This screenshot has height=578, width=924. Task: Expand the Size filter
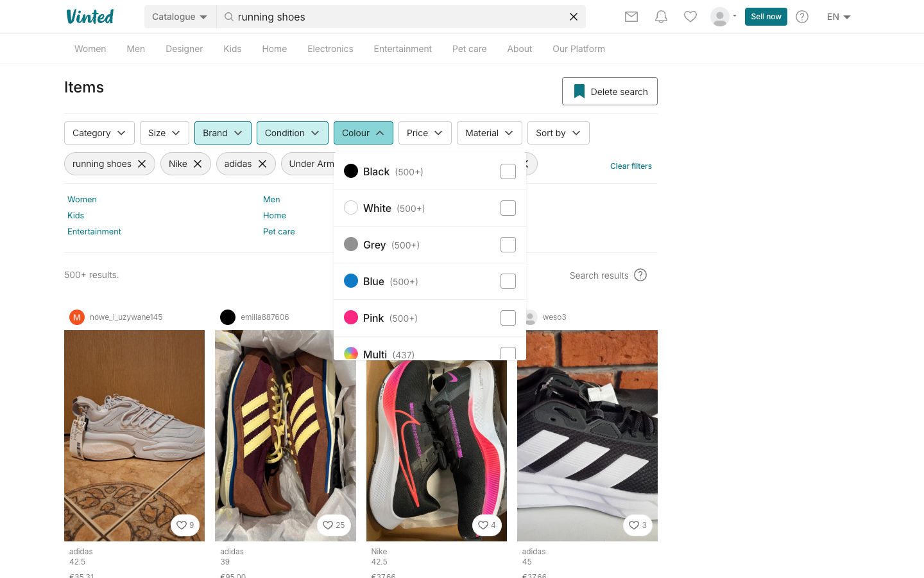pos(164,133)
